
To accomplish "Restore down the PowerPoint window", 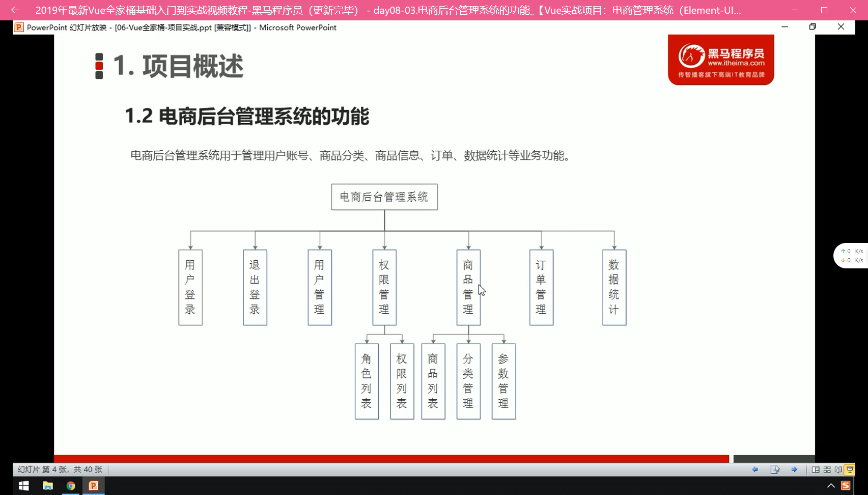I will coord(813,27).
